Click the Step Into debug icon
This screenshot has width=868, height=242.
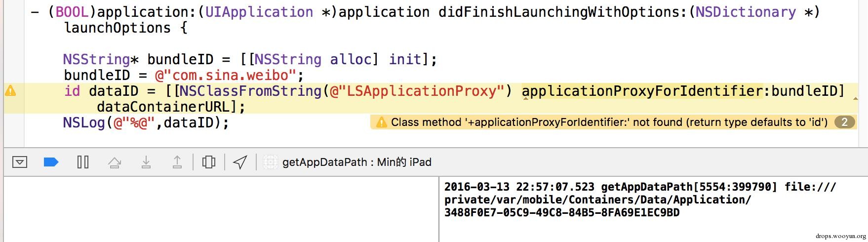click(146, 162)
